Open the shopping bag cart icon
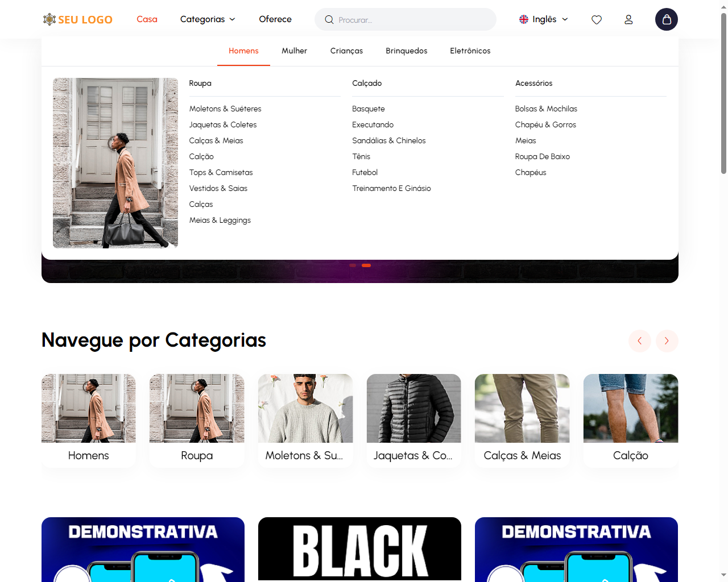This screenshot has width=728, height=582. pyautogui.click(x=666, y=19)
